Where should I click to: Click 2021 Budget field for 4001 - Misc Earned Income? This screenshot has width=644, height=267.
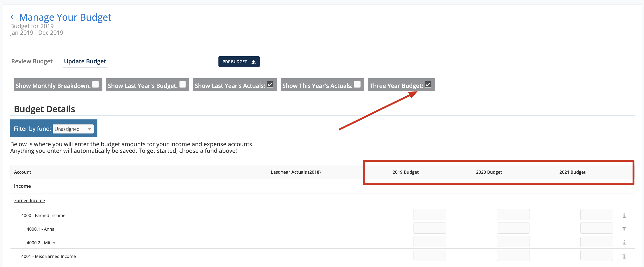click(x=597, y=255)
